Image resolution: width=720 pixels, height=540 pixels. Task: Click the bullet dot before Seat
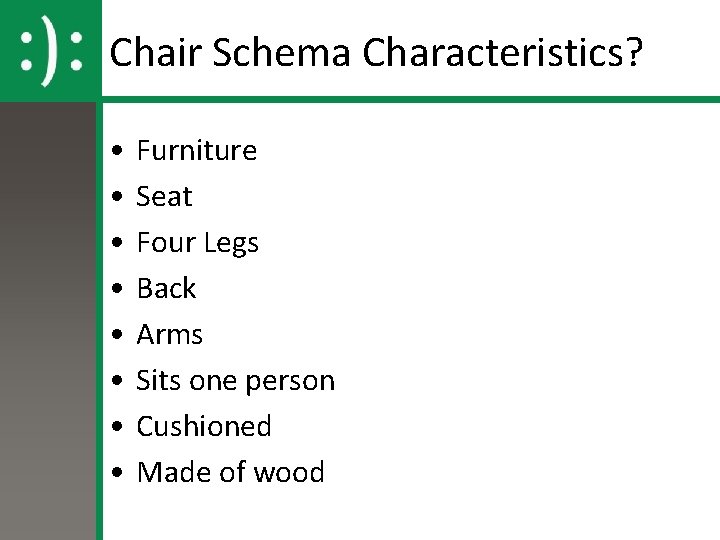tap(117, 196)
